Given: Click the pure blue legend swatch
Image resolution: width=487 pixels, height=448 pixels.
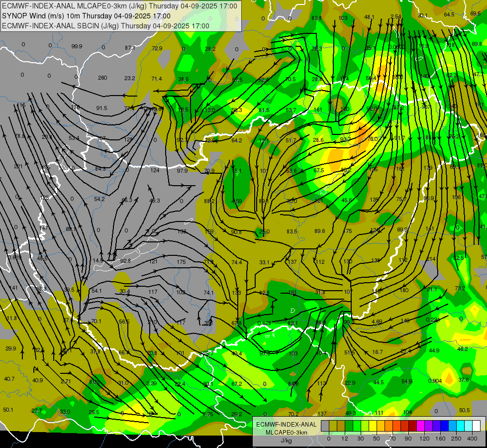Looking at the screenshot, I should [x=444, y=426].
